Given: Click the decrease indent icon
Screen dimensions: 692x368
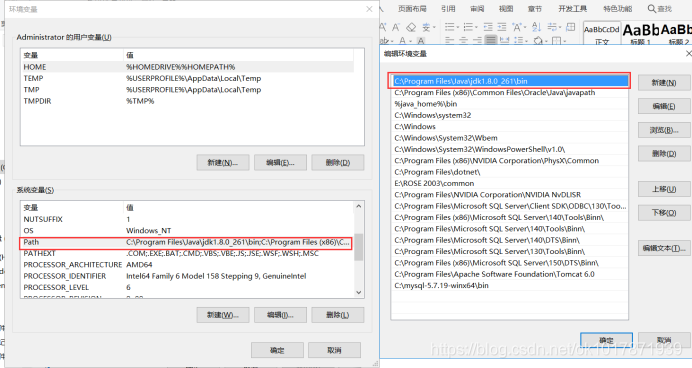Looking at the screenshot, I should coord(488,27).
